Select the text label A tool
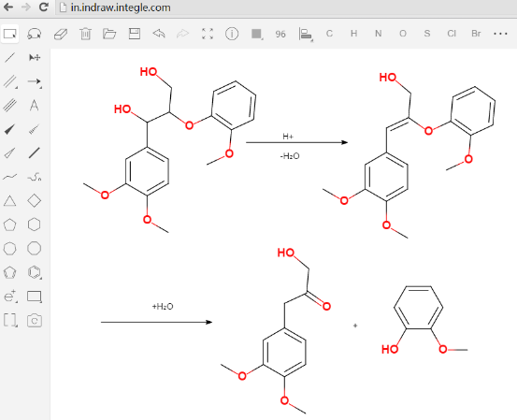This screenshot has width=517, height=420. [34, 106]
